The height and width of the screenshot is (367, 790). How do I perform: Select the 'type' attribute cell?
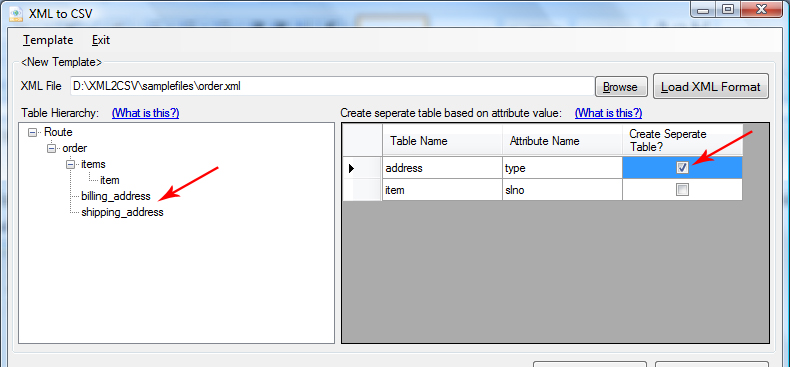(562, 168)
